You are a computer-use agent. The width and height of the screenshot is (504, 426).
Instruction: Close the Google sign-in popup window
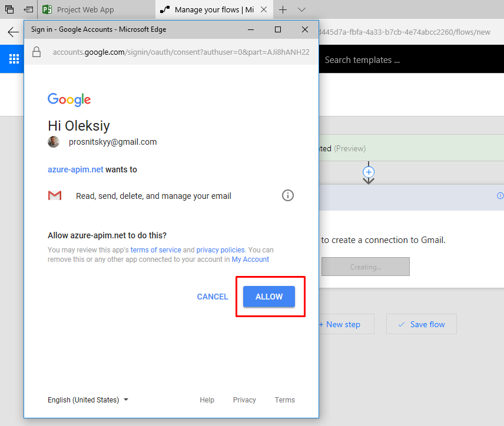tap(305, 29)
